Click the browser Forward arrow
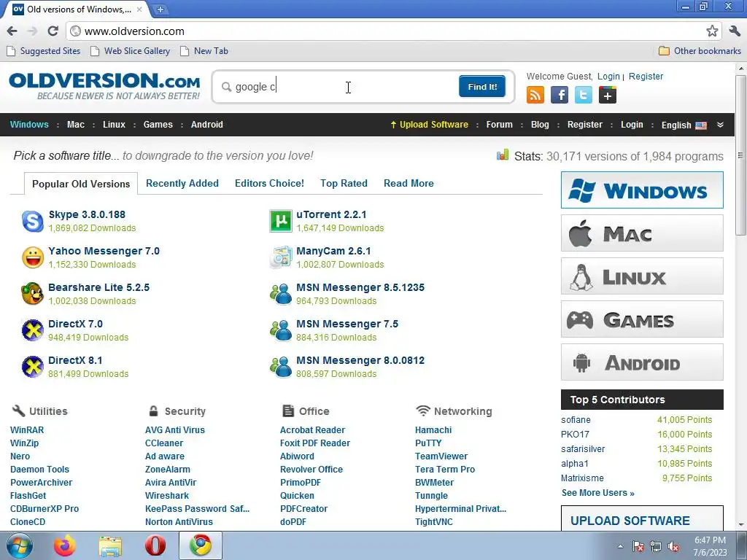This screenshot has height=560, width=747. pos(32,31)
